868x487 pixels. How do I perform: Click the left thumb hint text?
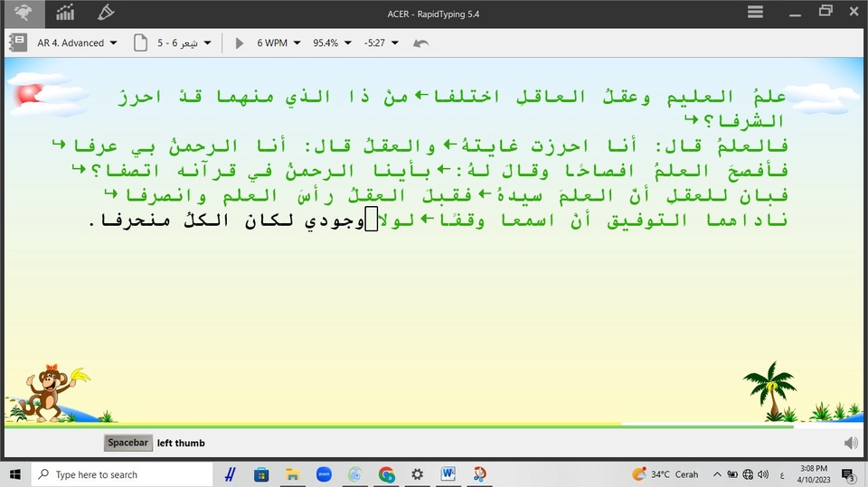[181, 443]
